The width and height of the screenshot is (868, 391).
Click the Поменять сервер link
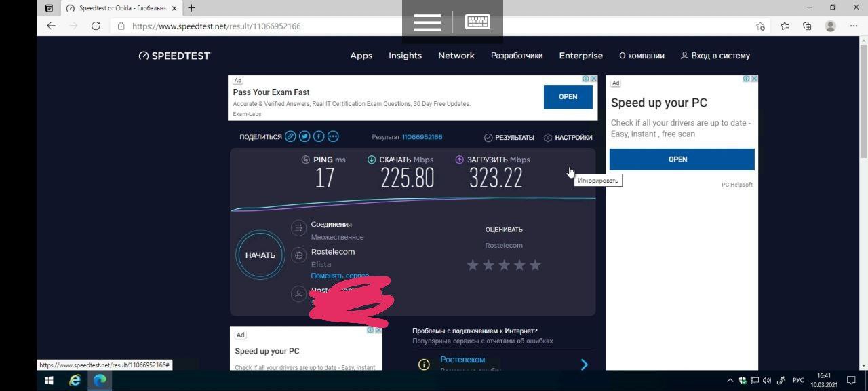[x=340, y=276]
